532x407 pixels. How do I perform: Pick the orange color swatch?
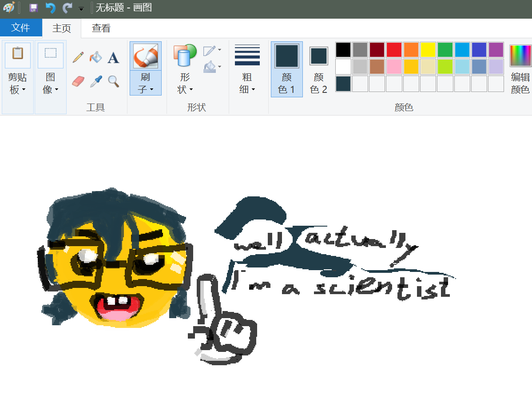pyautogui.click(x=411, y=50)
